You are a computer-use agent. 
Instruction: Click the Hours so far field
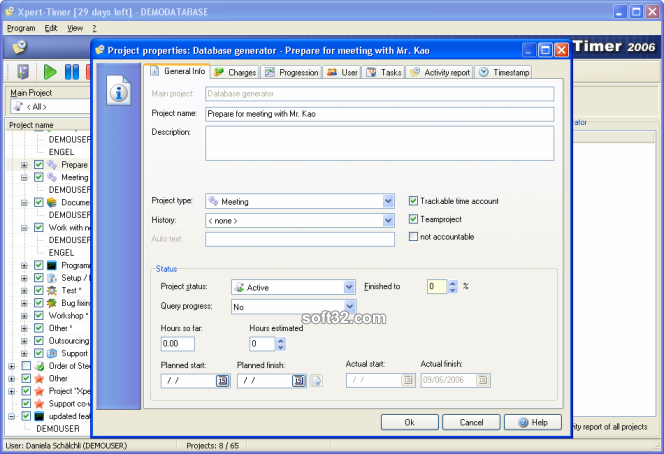[177, 343]
